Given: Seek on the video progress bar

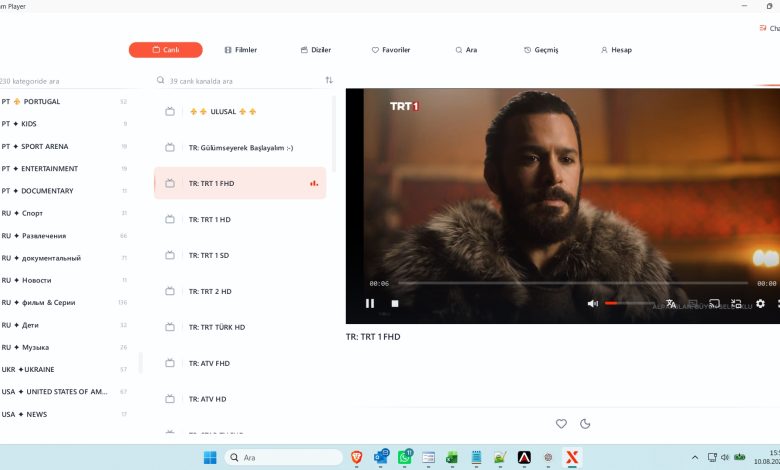Looking at the screenshot, I should 573,283.
